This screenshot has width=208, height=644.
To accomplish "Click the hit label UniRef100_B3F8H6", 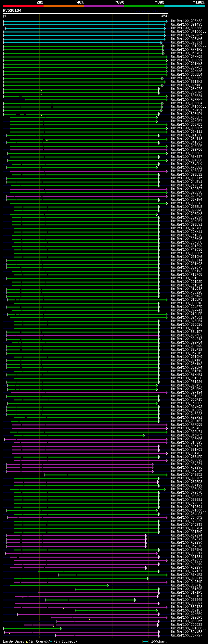I will (187, 549).
